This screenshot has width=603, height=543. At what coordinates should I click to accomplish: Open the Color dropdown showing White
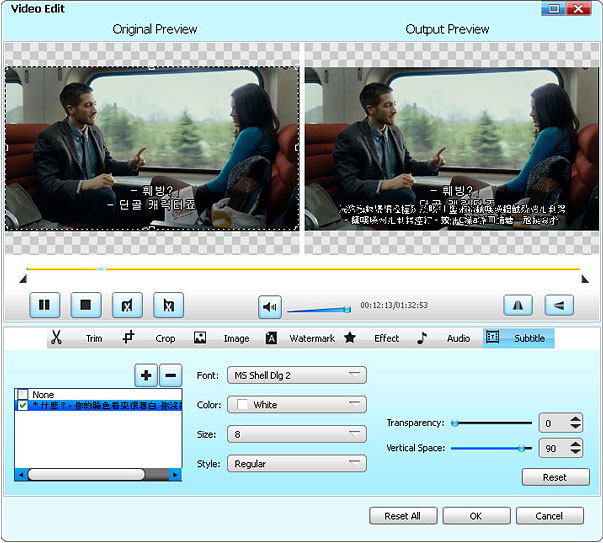pos(297,405)
